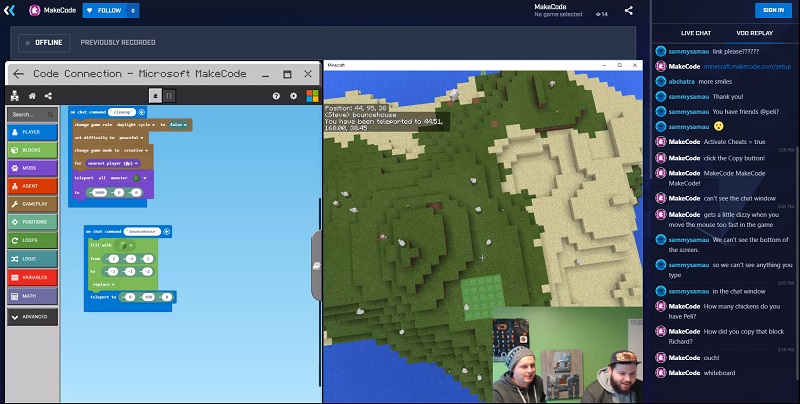Switch to the Live Chat tab

[x=695, y=33]
